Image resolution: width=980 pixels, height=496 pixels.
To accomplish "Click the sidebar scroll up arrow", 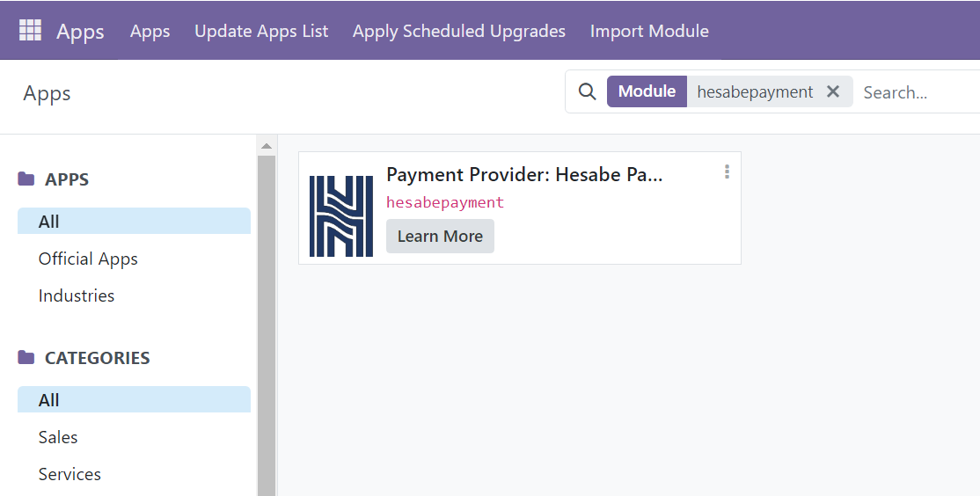I will (267, 145).
